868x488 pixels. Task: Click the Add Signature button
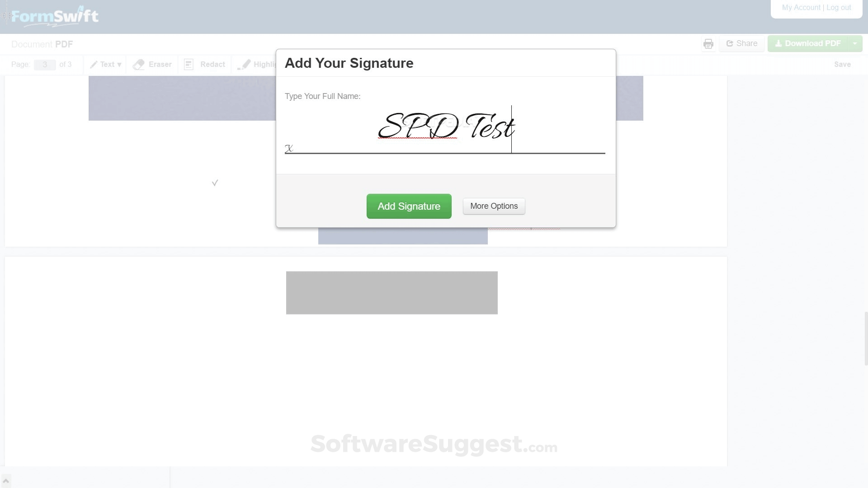coord(409,206)
